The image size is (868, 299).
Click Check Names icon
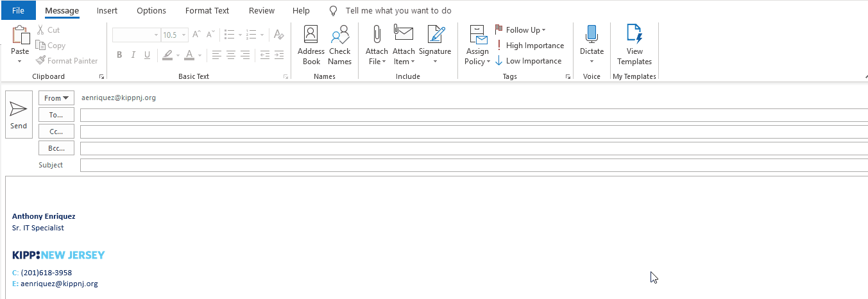[x=339, y=45]
